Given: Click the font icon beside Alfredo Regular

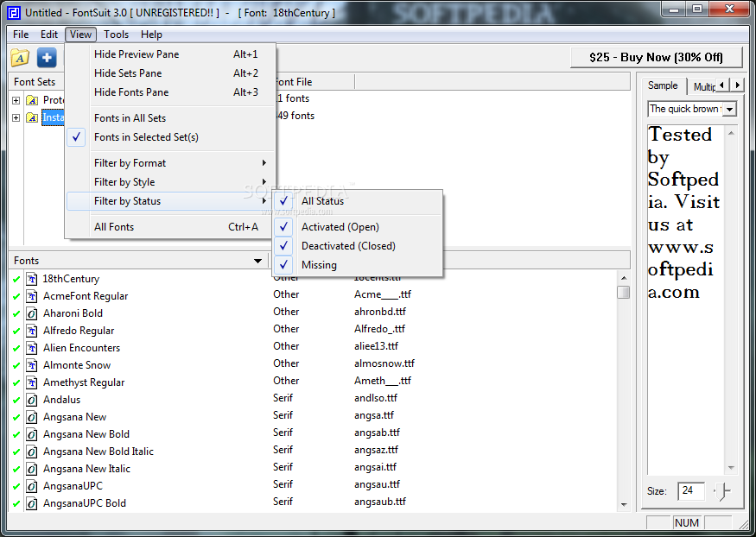Looking at the screenshot, I should click(32, 331).
